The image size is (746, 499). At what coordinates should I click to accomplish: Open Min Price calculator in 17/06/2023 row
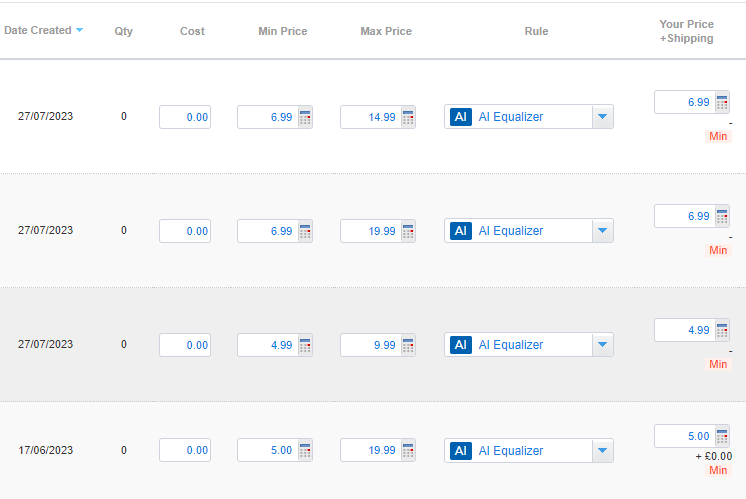[x=305, y=450]
